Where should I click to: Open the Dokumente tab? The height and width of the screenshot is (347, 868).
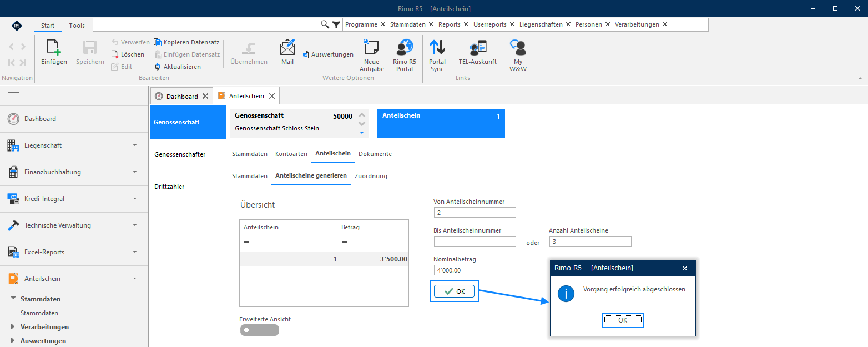375,154
